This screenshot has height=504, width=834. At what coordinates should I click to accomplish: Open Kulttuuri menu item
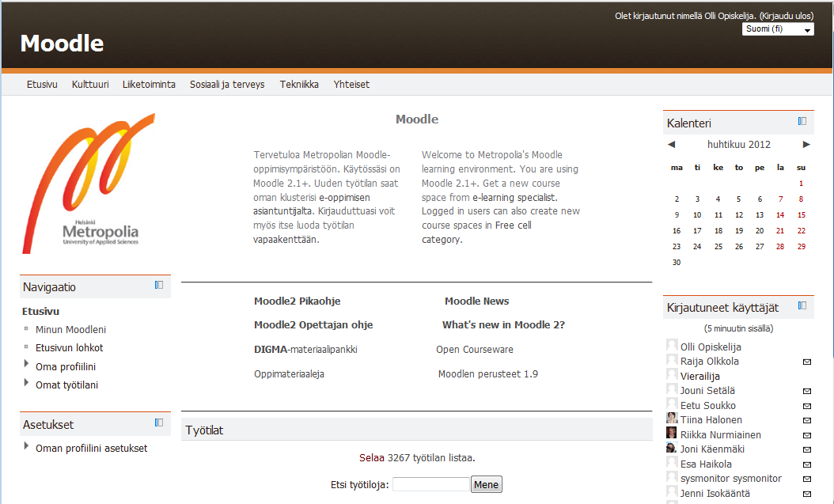coord(90,85)
